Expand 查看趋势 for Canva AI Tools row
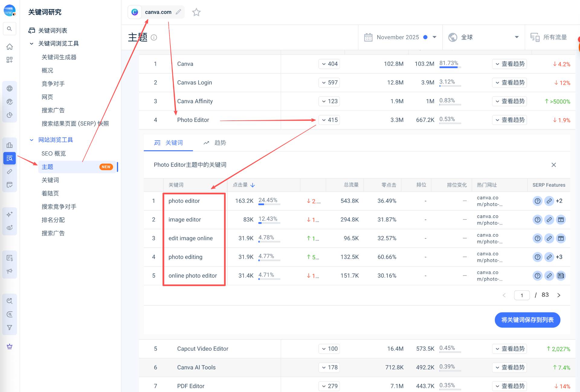Screen dimensions: 580x392 coord(510,368)
